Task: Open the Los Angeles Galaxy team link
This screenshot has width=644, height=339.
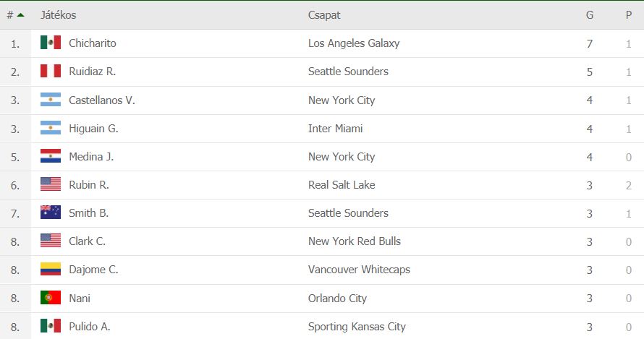Action: click(x=354, y=43)
